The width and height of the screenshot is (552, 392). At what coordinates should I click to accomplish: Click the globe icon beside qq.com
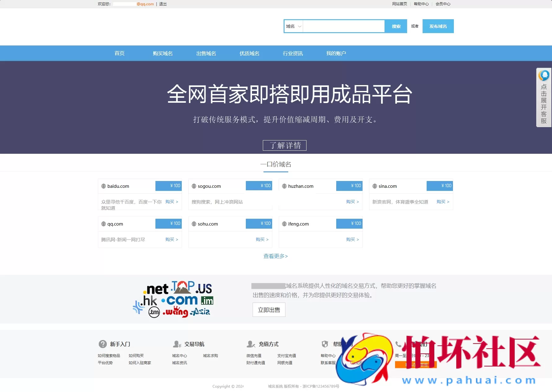tap(103, 224)
